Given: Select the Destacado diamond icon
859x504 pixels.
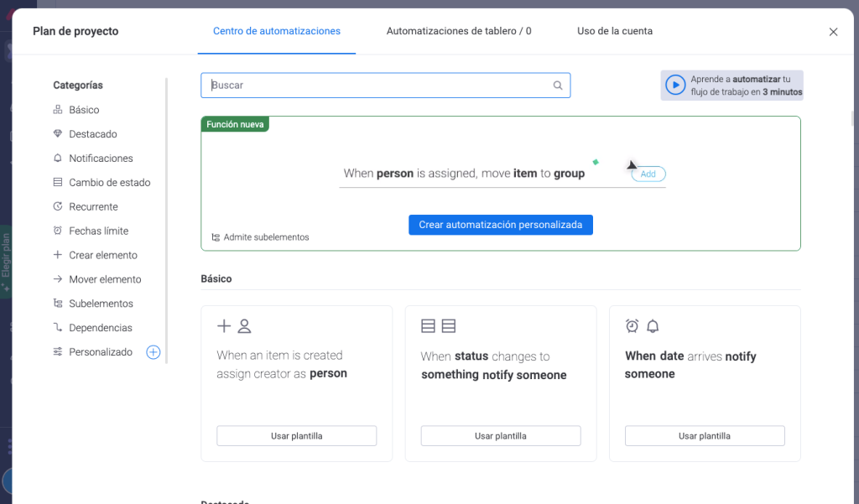Looking at the screenshot, I should tap(58, 134).
